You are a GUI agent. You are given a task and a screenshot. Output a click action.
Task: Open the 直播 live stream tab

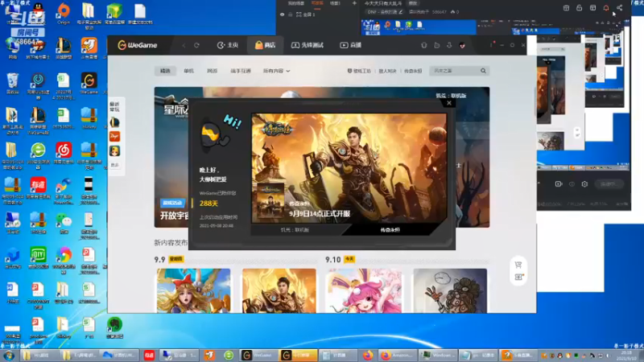350,45
